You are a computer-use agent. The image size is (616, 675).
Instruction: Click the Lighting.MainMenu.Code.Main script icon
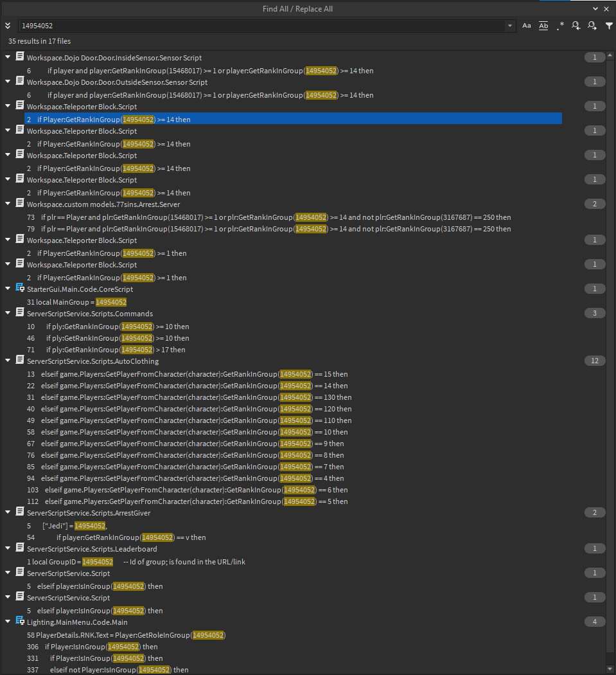20,622
